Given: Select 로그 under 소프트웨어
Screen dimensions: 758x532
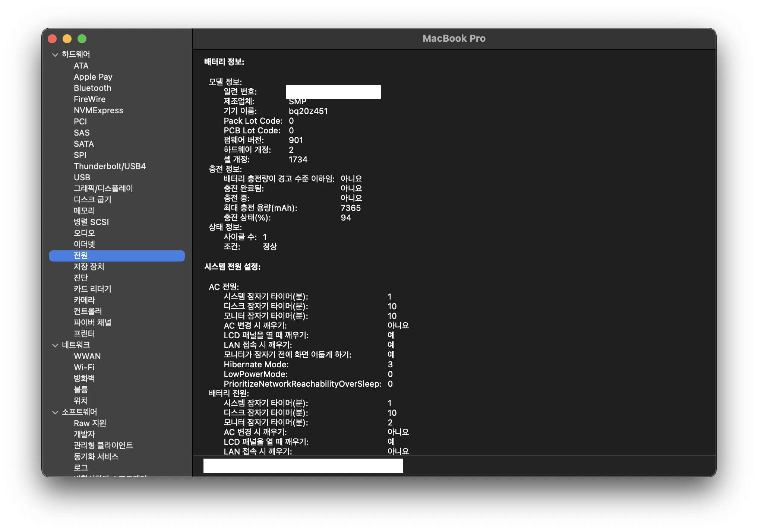Looking at the screenshot, I should (80, 468).
